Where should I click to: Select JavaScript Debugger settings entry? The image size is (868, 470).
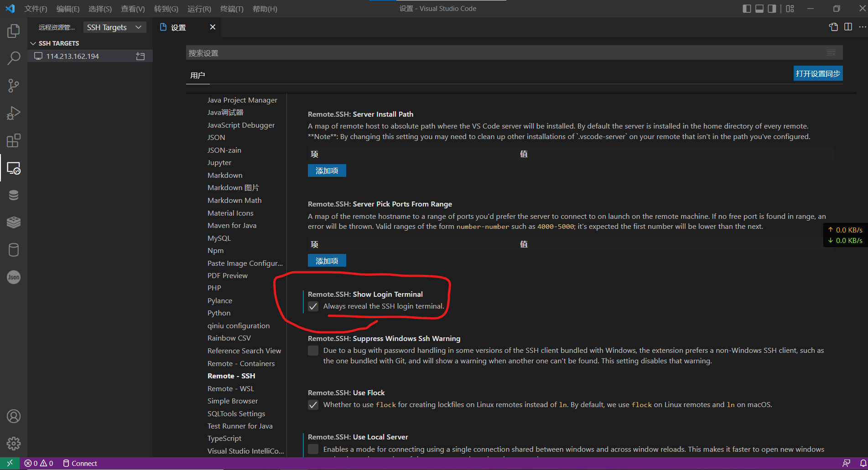241,125
